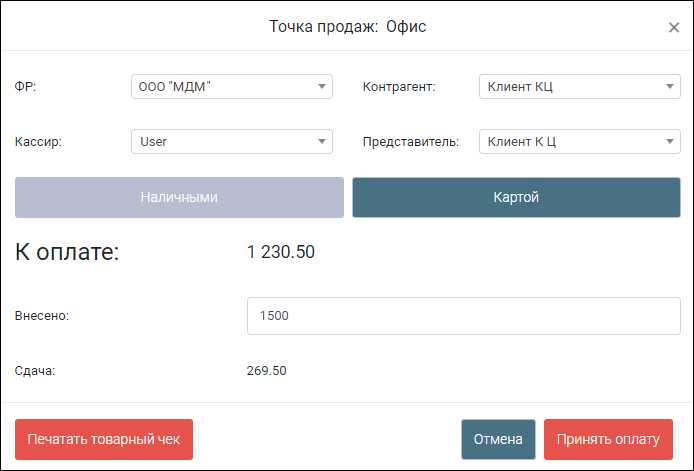Click the Сдача value 269.50
Screen dimensions: 694x471
point(266,371)
